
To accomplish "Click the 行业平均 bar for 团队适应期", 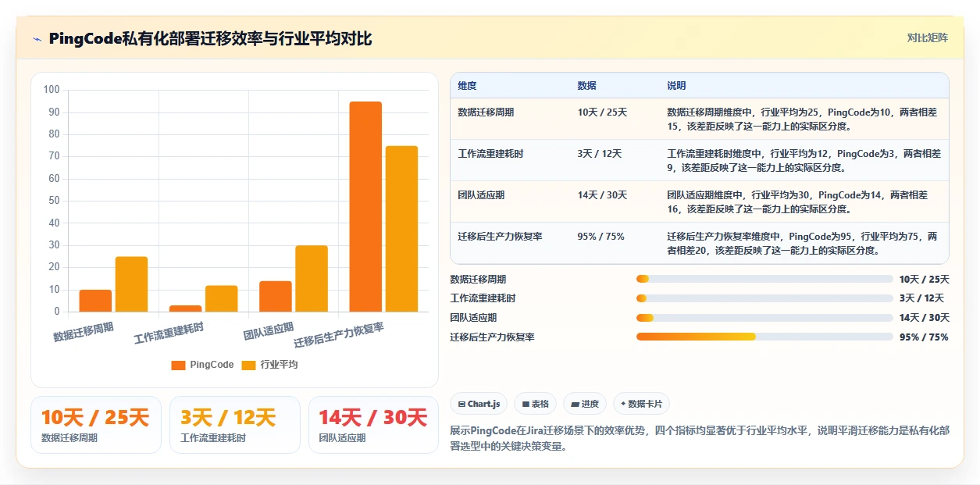I will 312,279.
